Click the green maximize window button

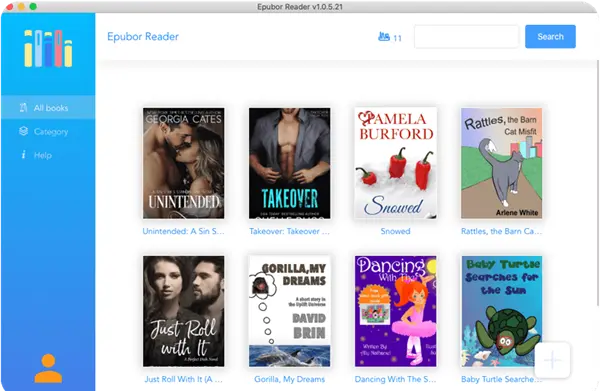(33, 7)
